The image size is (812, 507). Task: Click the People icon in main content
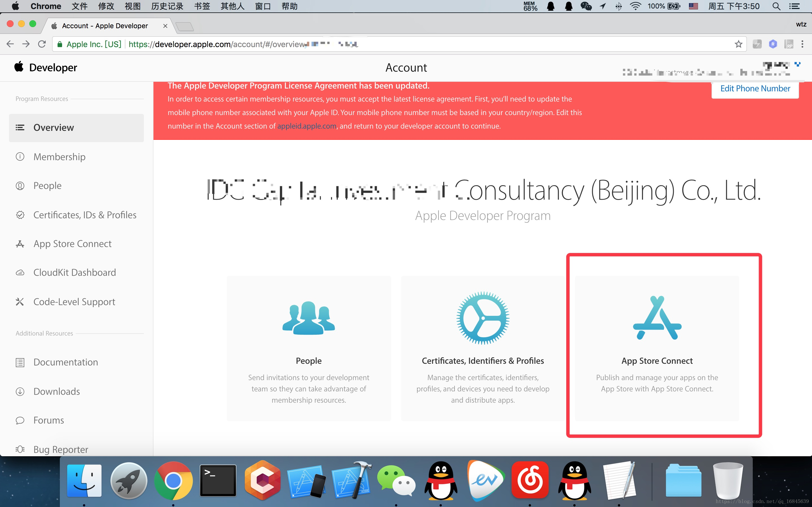pos(308,319)
